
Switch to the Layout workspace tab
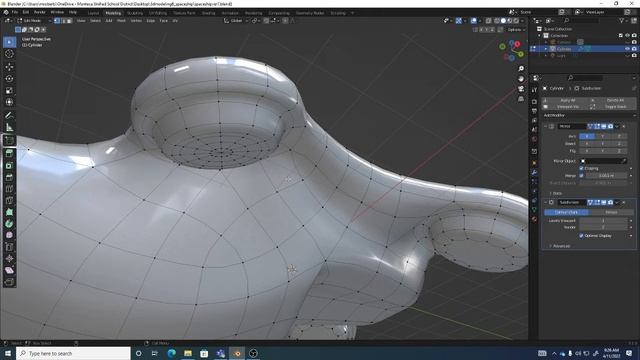coord(93,13)
